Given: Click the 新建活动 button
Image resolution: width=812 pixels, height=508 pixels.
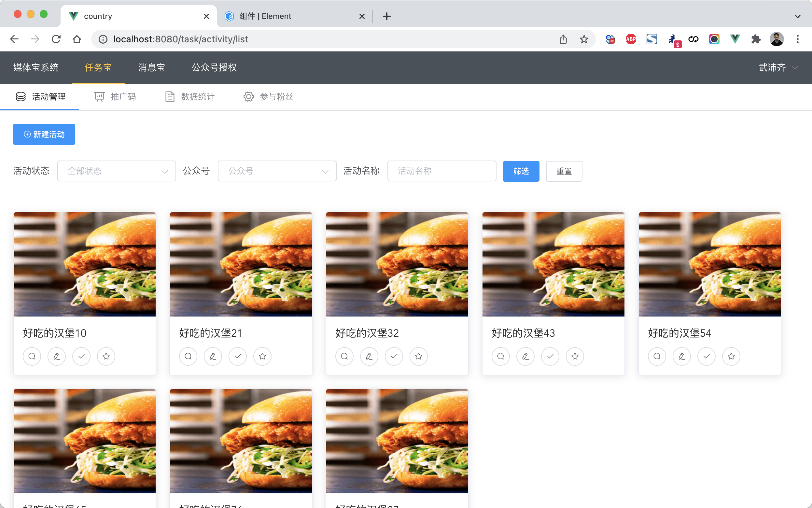Looking at the screenshot, I should 44,134.
